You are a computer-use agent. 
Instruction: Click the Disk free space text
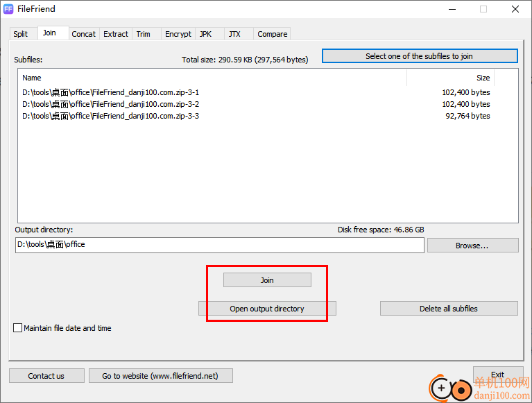[381, 230]
